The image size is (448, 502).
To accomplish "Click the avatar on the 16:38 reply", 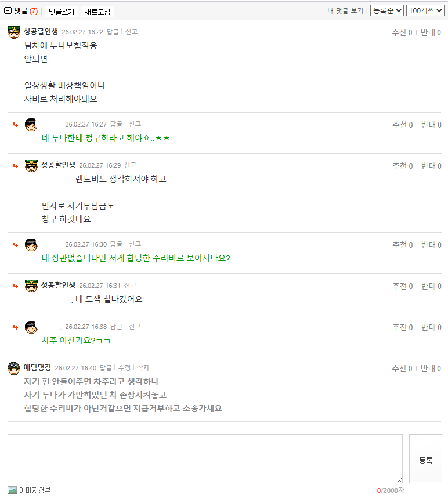I will click(31, 326).
